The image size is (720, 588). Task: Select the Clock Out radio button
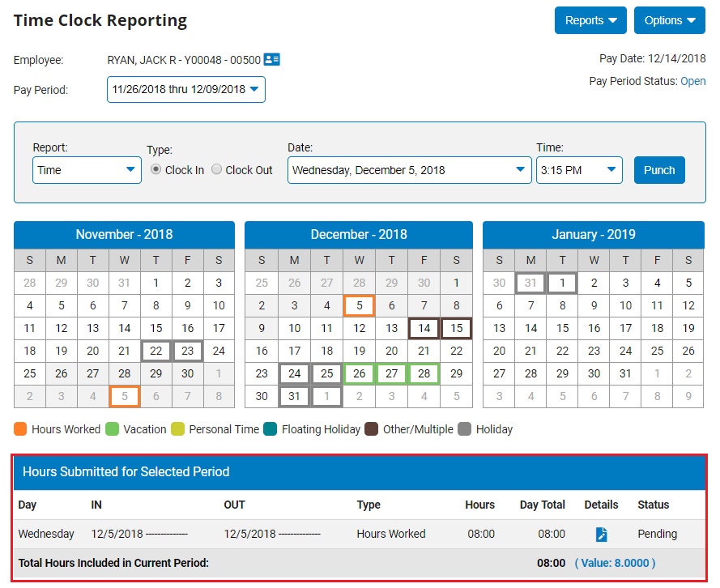217,170
